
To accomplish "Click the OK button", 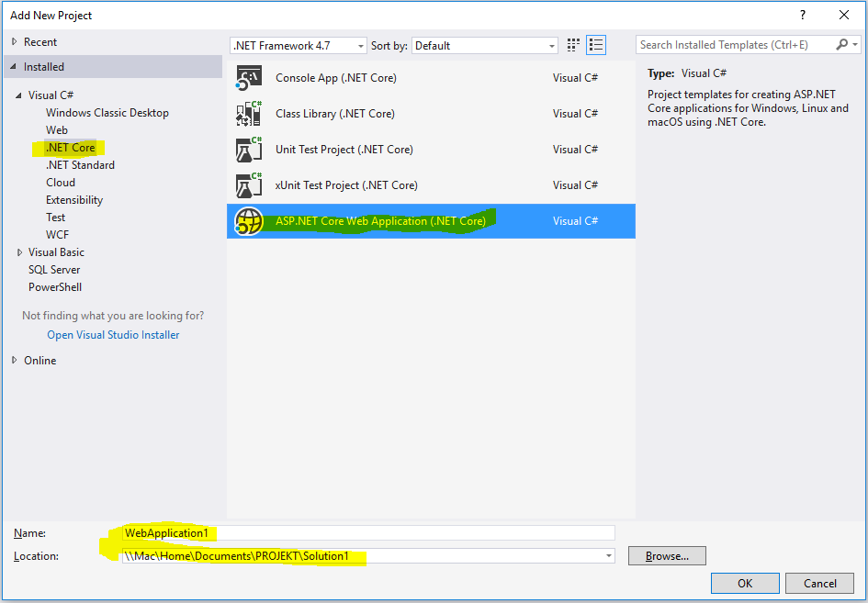I will point(745,583).
